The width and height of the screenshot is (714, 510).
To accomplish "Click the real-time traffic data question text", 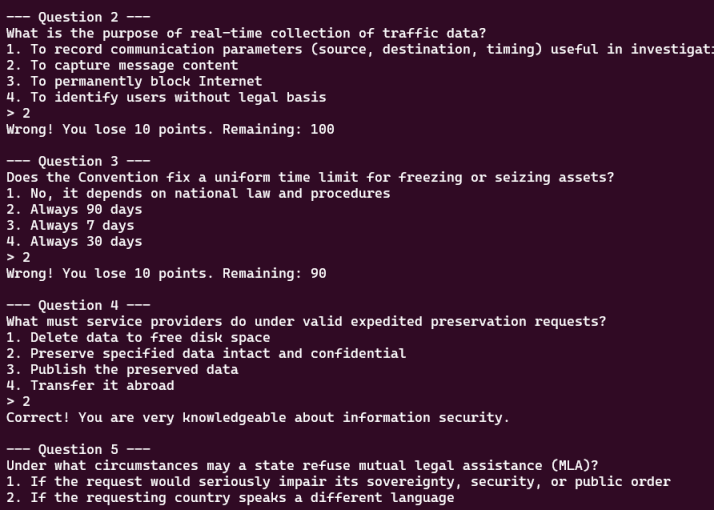I will point(246,33).
